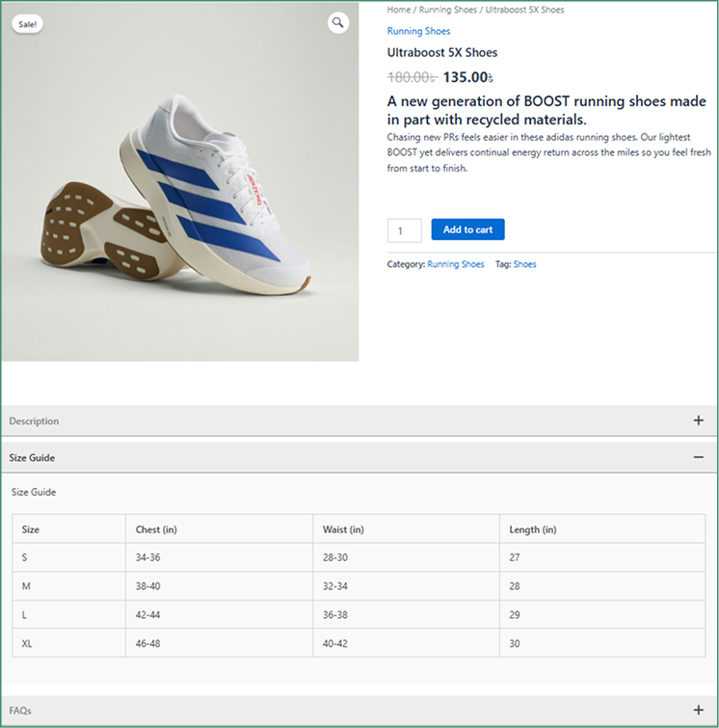Select the M size row cell
Screen dimensions: 719x728
pyautogui.click(x=68, y=586)
